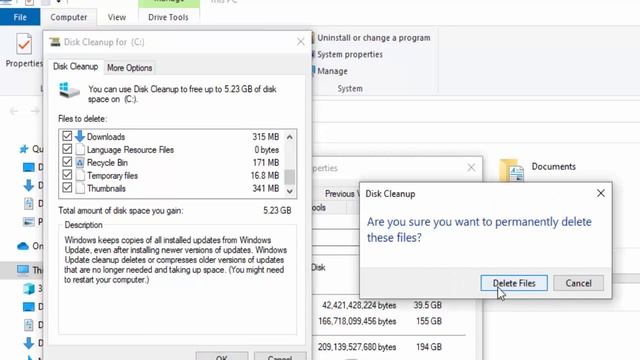Click the 209,139,527,680 bytes capacity value
Viewport: 640px width, 360px height.
click(357, 347)
